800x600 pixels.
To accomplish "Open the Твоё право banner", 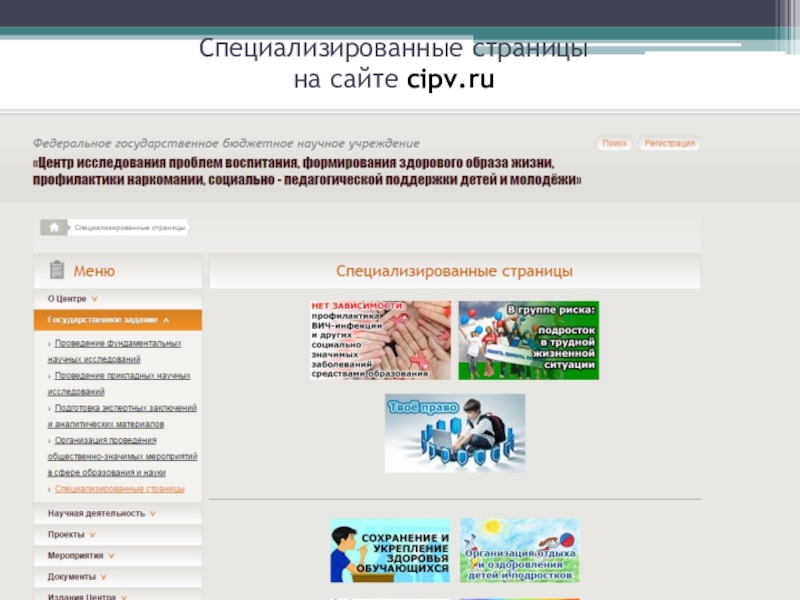I will coord(455,433).
